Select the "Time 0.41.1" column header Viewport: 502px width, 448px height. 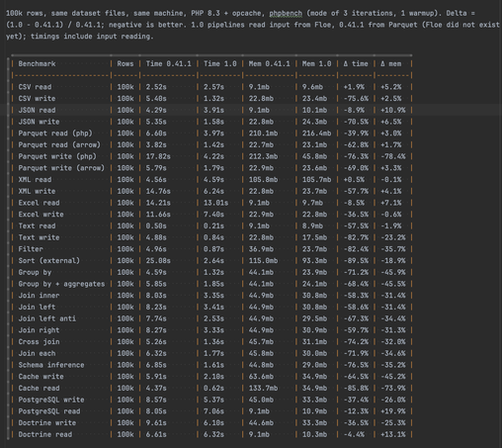(x=168, y=63)
